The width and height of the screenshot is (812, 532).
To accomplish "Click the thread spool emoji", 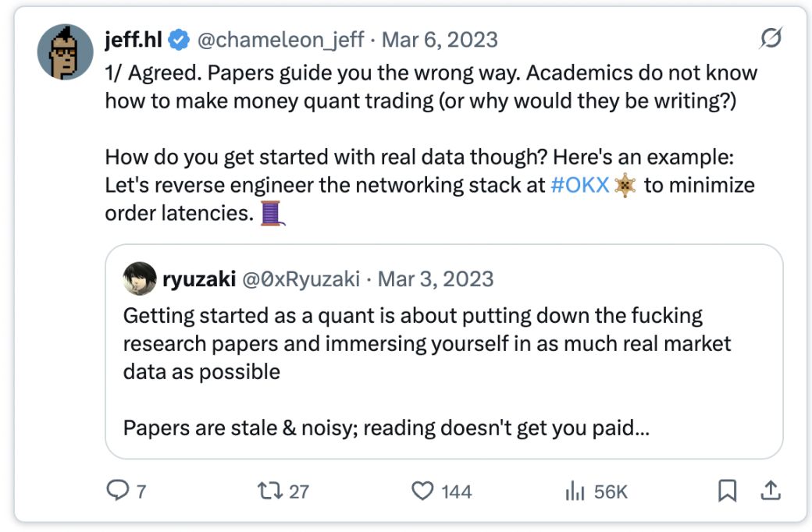I will (x=270, y=213).
